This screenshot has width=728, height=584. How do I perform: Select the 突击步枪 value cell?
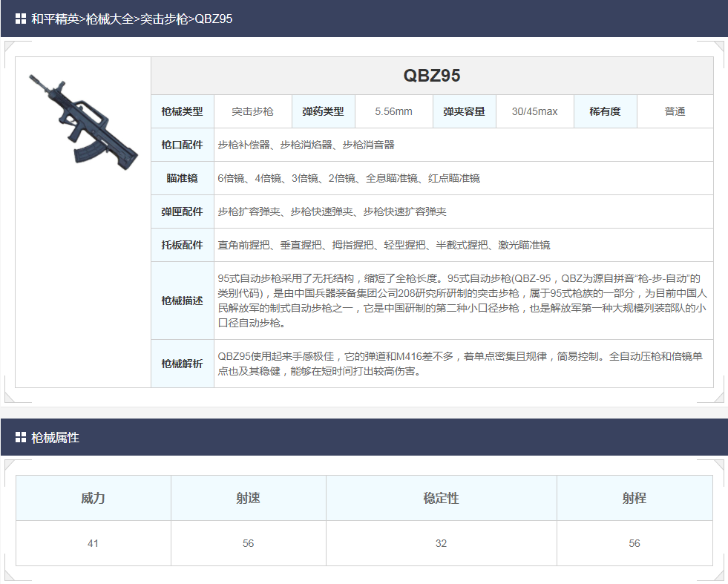(252, 111)
